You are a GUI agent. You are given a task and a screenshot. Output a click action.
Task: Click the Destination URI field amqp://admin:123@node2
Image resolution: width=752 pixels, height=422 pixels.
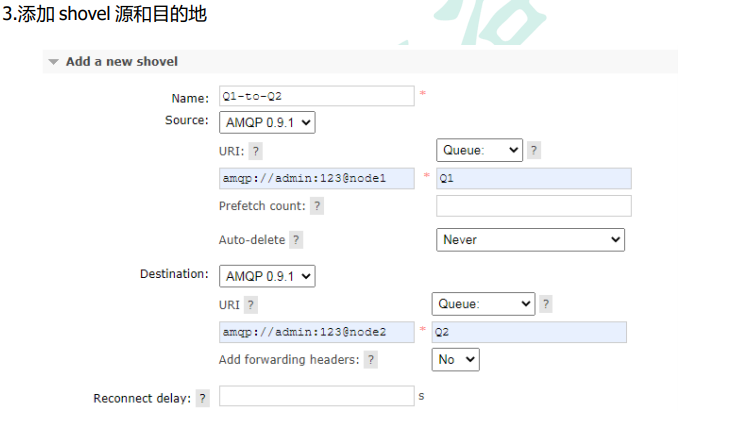coord(317,332)
